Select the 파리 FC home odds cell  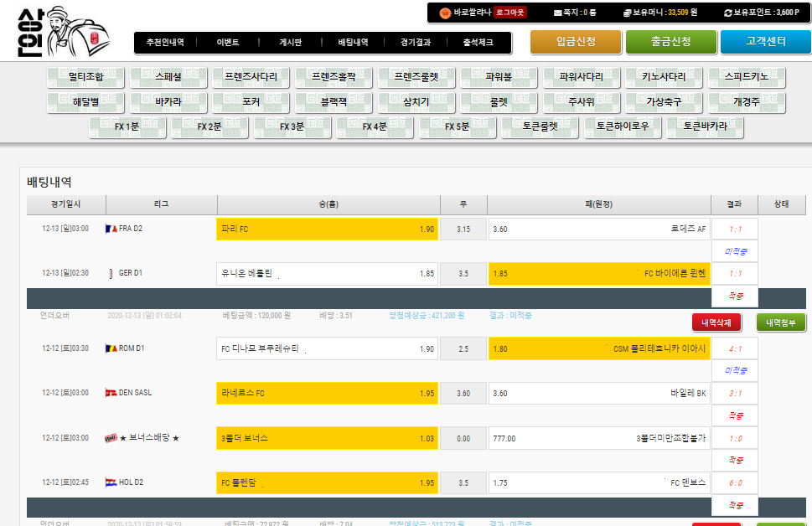[327, 229]
